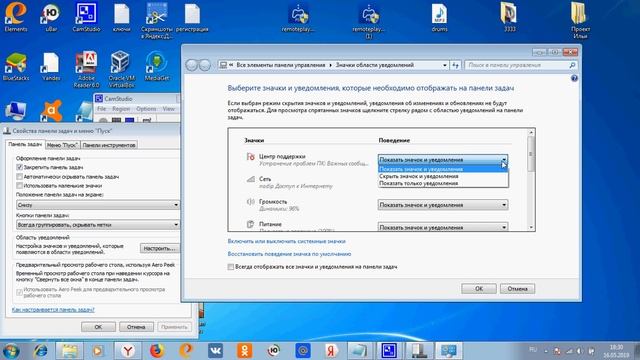
Task: Open the Elements desktop shortcut
Action: pyautogui.click(x=16, y=17)
